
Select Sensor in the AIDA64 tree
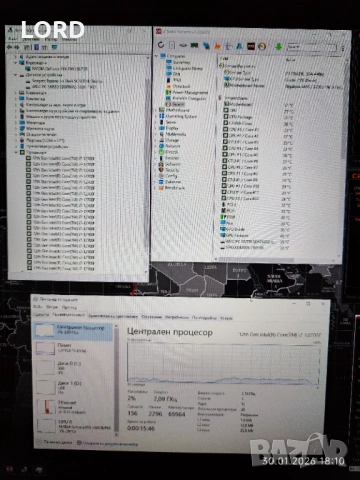[175, 104]
